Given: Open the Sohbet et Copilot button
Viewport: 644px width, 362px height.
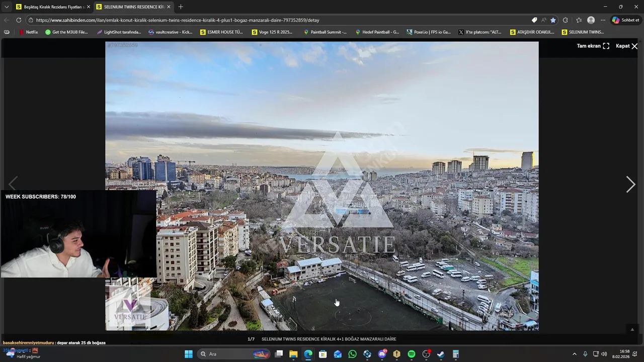Looking at the screenshot, I should tap(626, 20).
